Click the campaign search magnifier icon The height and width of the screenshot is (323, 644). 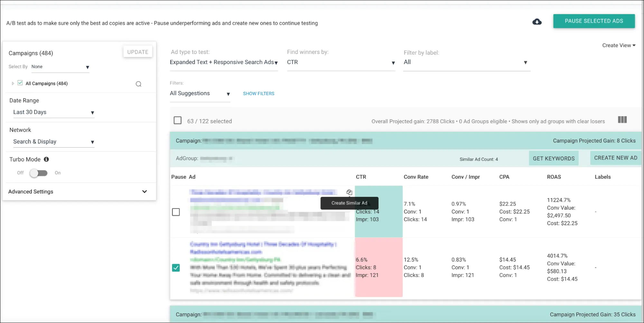tap(138, 84)
